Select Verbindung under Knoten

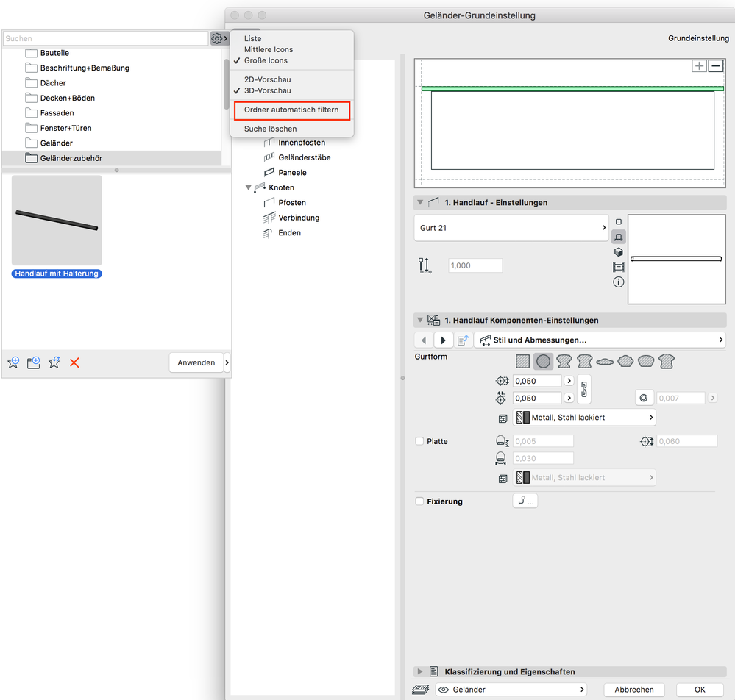click(299, 218)
